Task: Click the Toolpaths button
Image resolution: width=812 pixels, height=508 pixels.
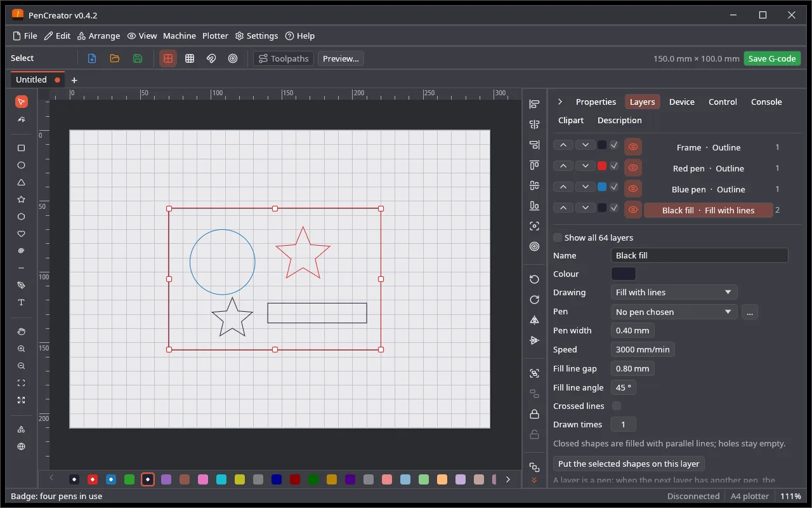Action: pyautogui.click(x=284, y=58)
